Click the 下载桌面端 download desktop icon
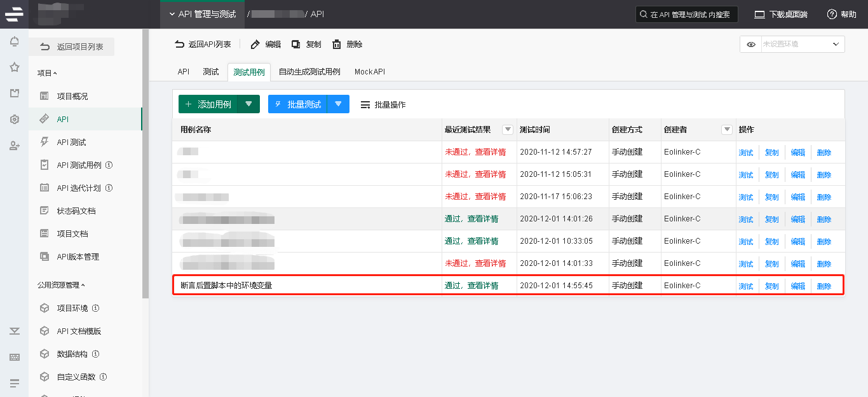The width and height of the screenshot is (868, 397). pos(759,15)
